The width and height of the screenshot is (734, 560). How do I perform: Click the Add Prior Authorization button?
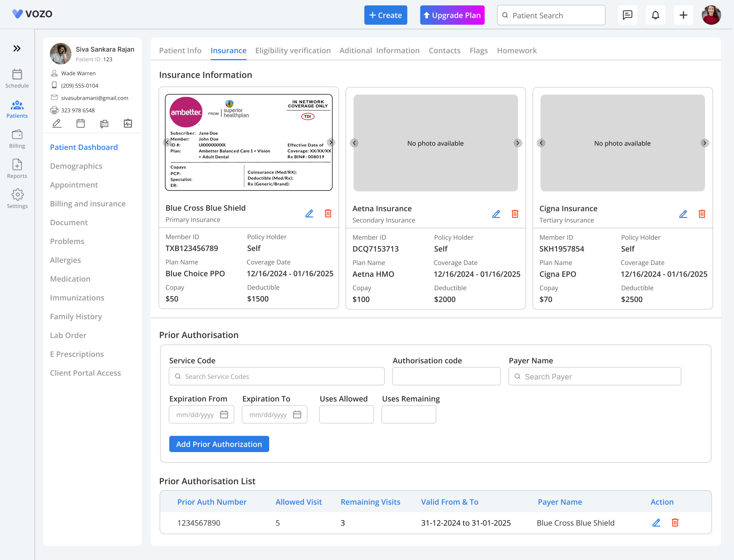(219, 444)
